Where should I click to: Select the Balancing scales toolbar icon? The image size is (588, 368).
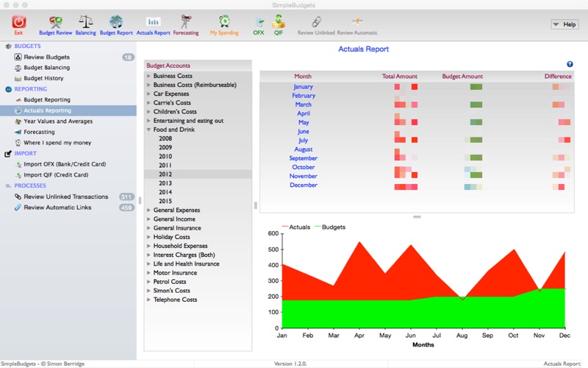click(85, 23)
